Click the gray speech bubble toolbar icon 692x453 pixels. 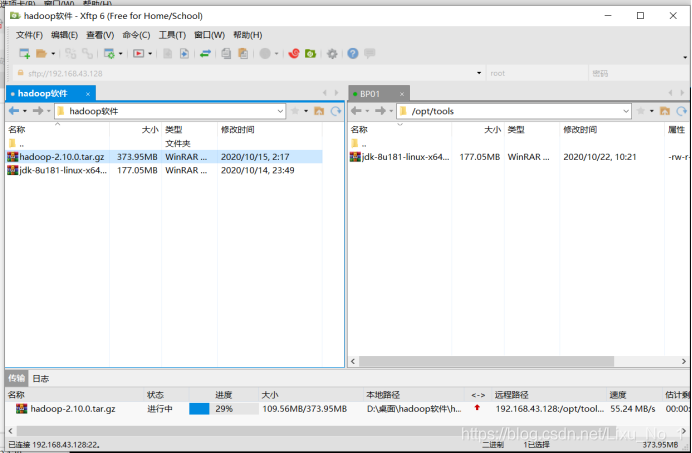point(370,53)
